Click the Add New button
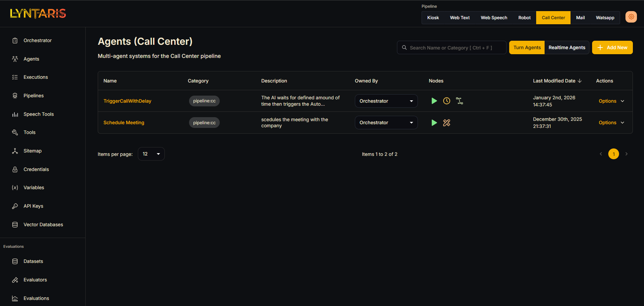This screenshot has height=306, width=644. pos(612,47)
